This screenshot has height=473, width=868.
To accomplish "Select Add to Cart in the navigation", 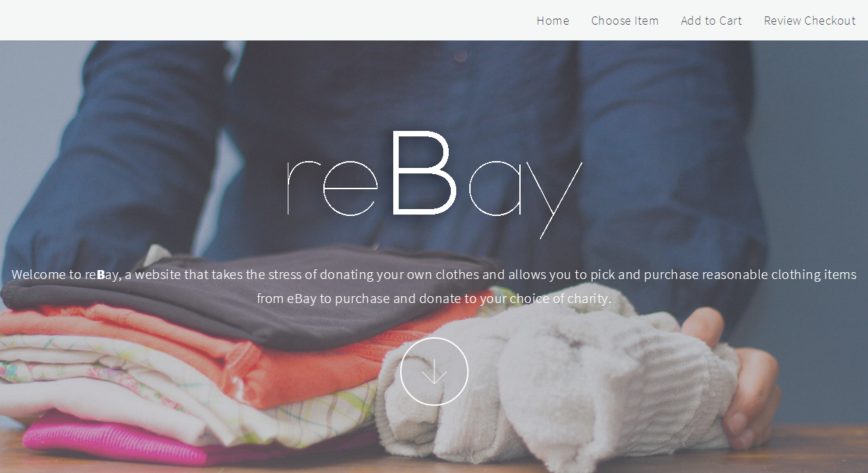I will point(711,21).
